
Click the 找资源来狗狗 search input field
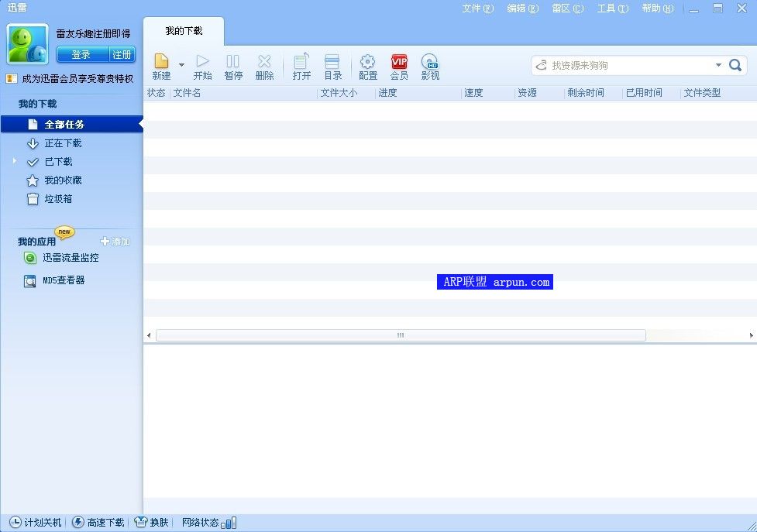tap(628, 65)
